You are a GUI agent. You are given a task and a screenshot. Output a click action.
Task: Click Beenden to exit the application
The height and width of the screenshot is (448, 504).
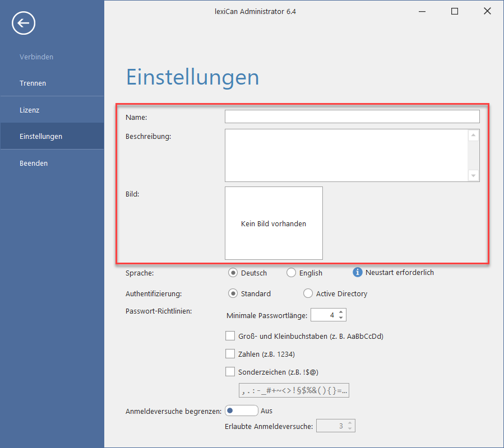(33, 163)
